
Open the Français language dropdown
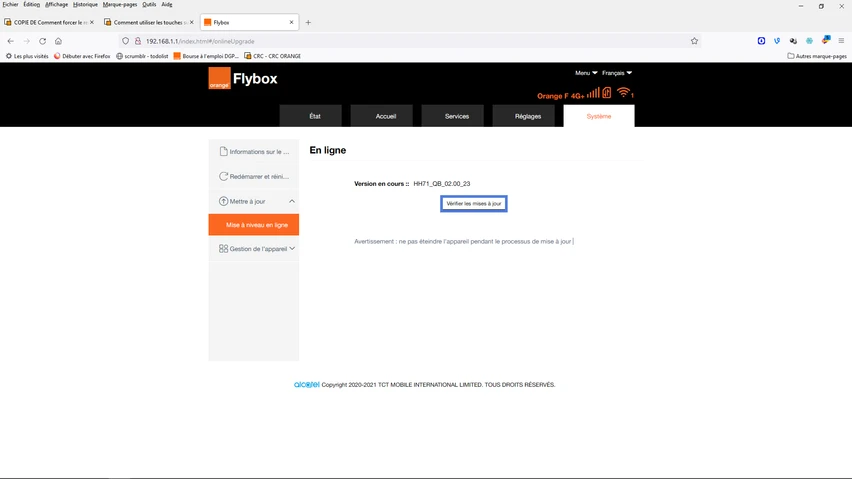617,73
